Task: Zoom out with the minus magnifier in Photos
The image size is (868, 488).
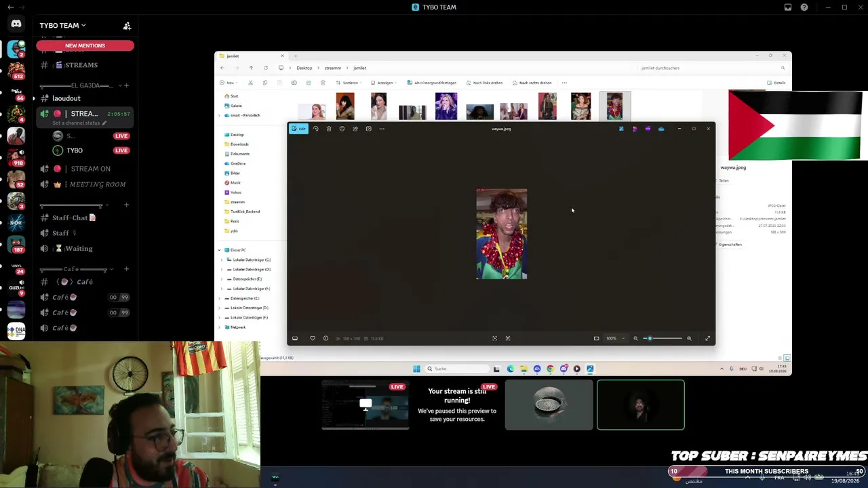Action: point(636,338)
